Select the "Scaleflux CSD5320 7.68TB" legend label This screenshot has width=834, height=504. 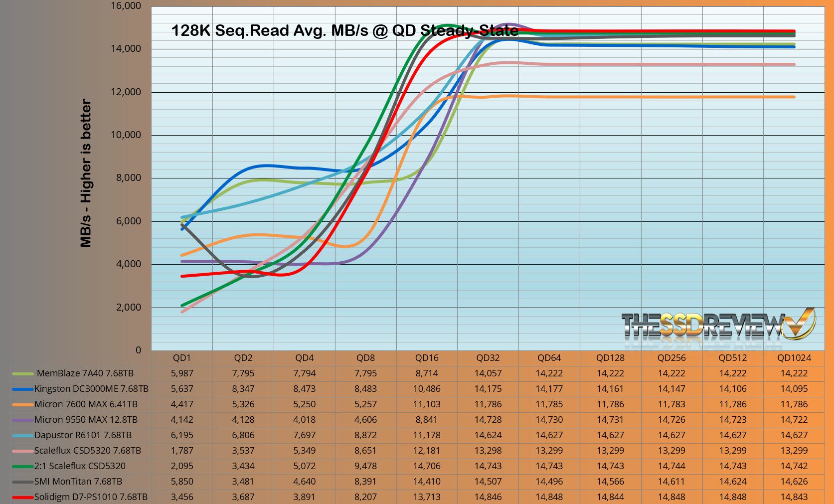(88, 451)
